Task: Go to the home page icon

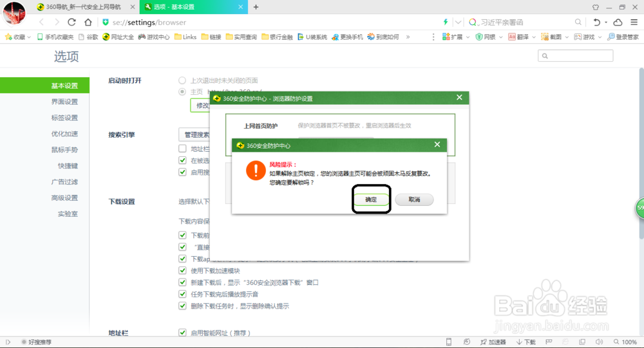Action: 88,22
